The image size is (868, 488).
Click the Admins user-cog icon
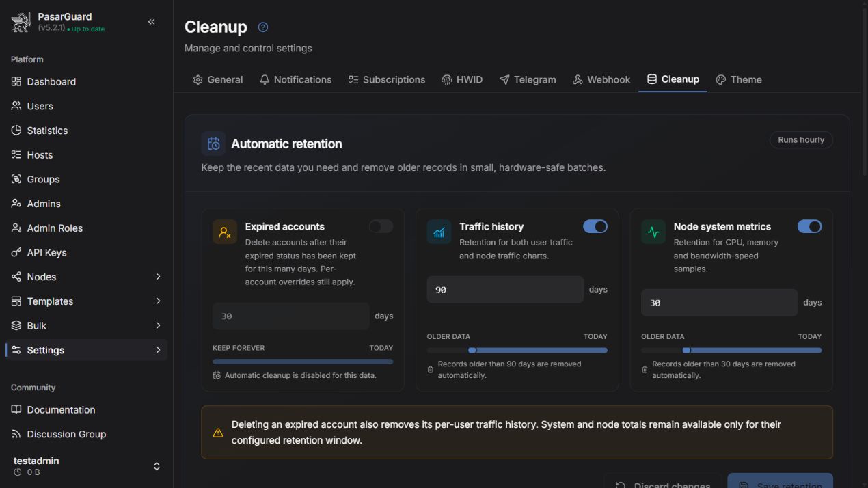(x=16, y=204)
